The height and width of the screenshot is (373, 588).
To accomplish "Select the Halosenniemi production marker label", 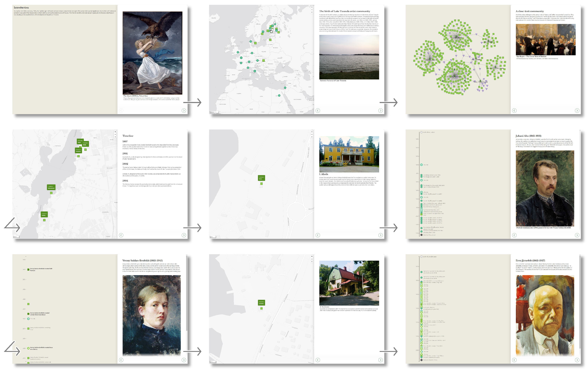I will click(51, 187).
